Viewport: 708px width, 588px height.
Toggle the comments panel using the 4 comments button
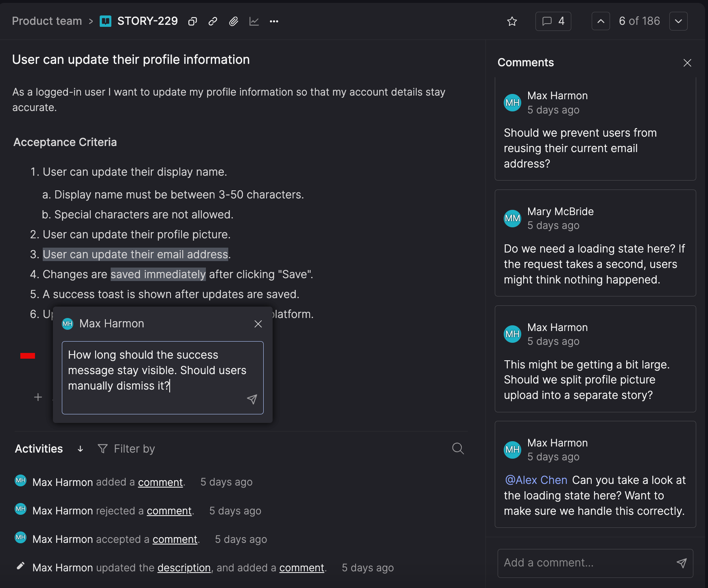tap(553, 21)
